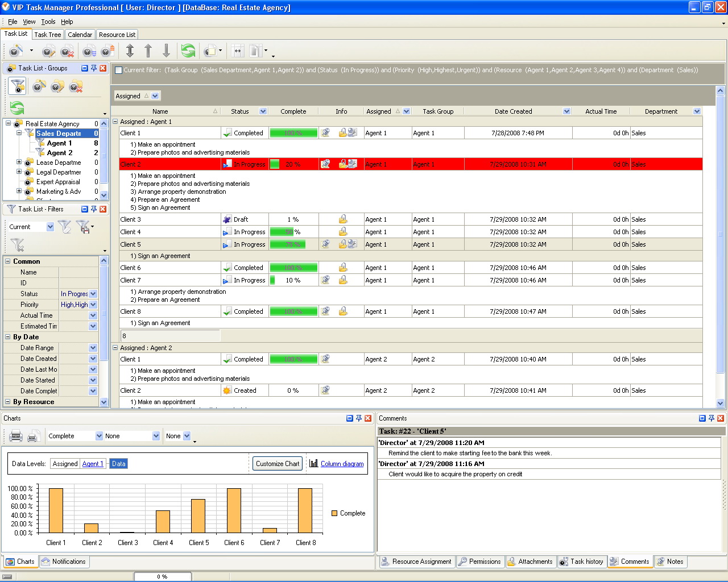
Task: Click the task list vertical scrollbar down arrow
Action: pos(721,404)
